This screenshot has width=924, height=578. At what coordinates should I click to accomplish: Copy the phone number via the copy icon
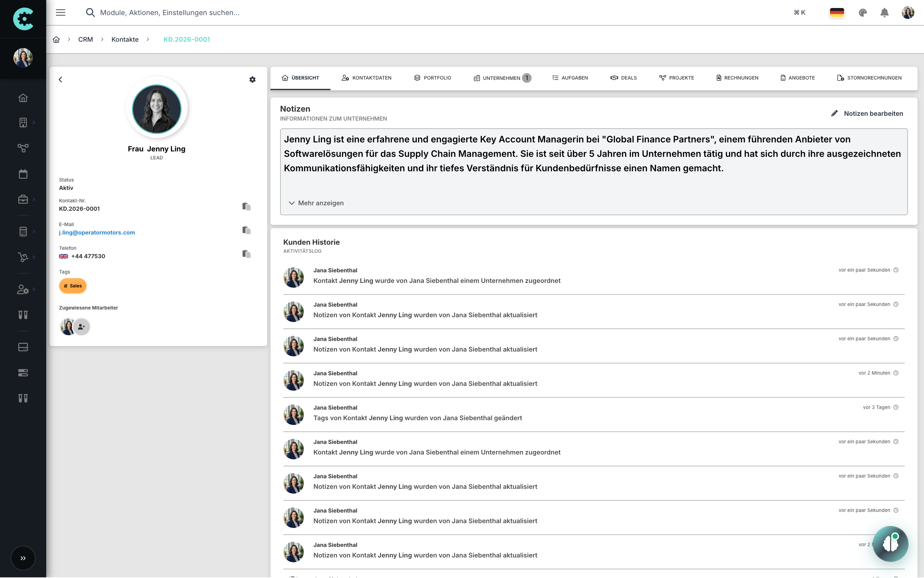(246, 253)
